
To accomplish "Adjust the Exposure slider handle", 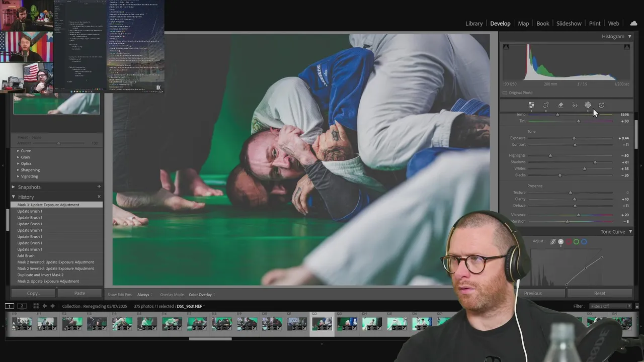I will tap(574, 138).
